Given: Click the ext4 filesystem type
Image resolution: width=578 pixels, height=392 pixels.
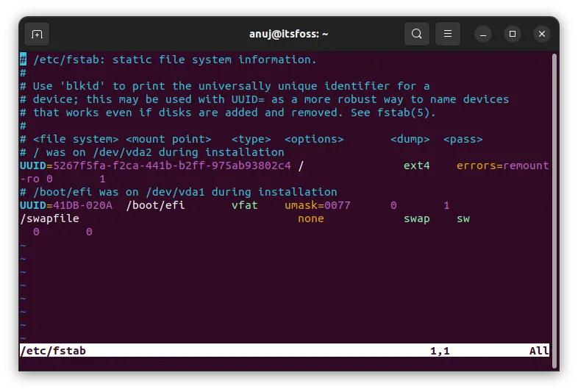Looking at the screenshot, I should click(x=416, y=165).
